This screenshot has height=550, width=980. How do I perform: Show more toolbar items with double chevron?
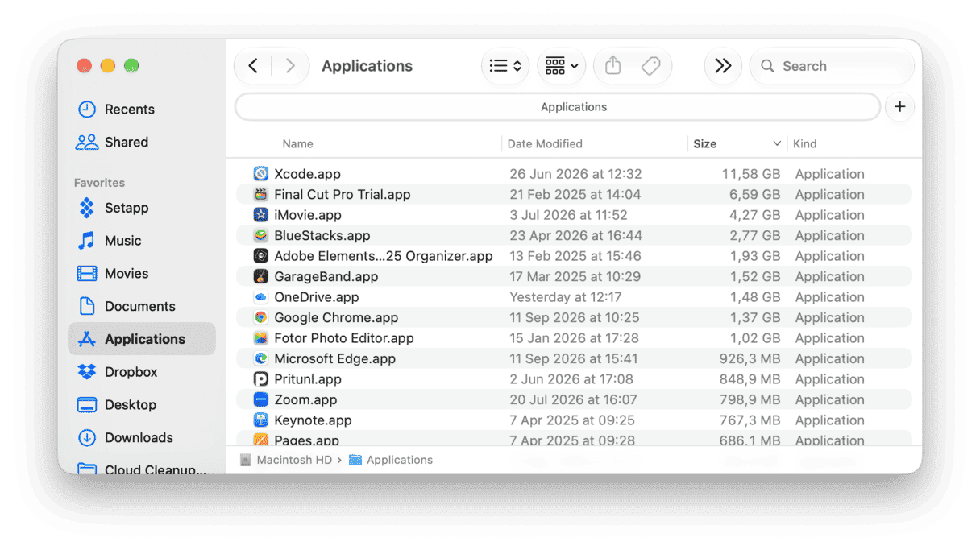coord(723,66)
